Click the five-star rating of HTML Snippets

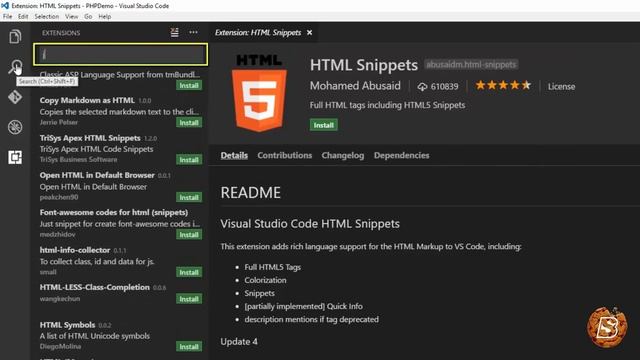[x=503, y=85]
